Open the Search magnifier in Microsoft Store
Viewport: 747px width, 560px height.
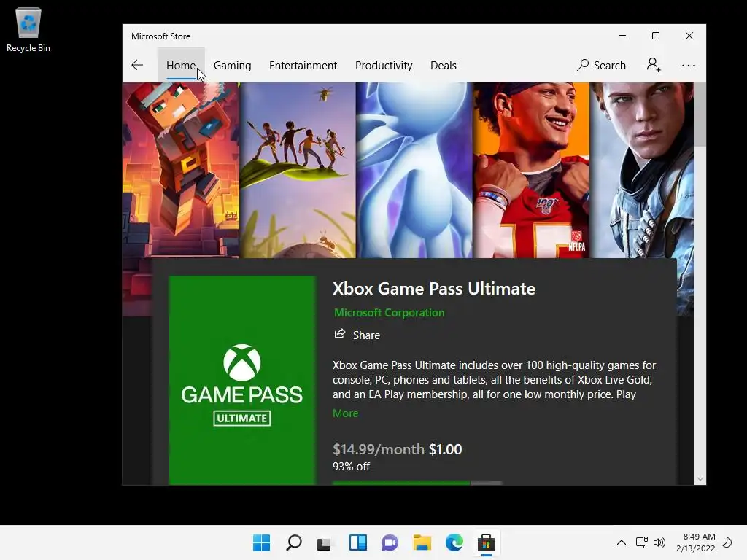point(583,65)
